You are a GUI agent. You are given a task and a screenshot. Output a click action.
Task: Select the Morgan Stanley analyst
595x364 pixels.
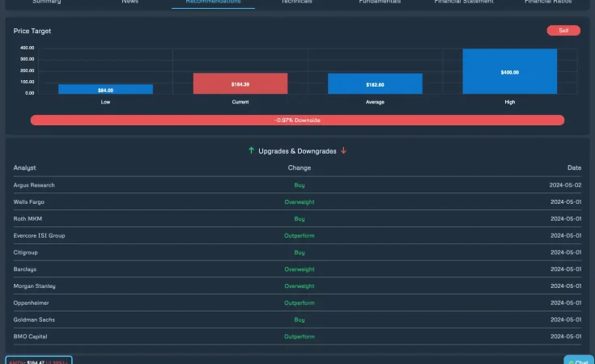click(x=35, y=286)
